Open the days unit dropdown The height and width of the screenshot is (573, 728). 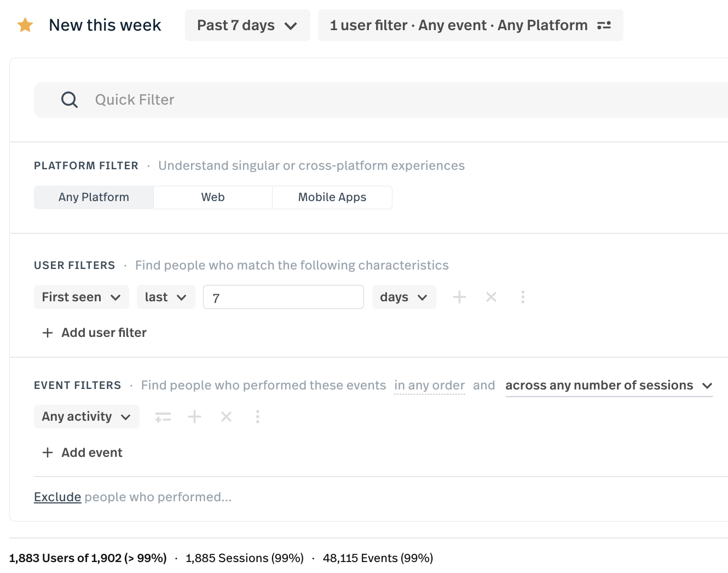[x=403, y=297]
